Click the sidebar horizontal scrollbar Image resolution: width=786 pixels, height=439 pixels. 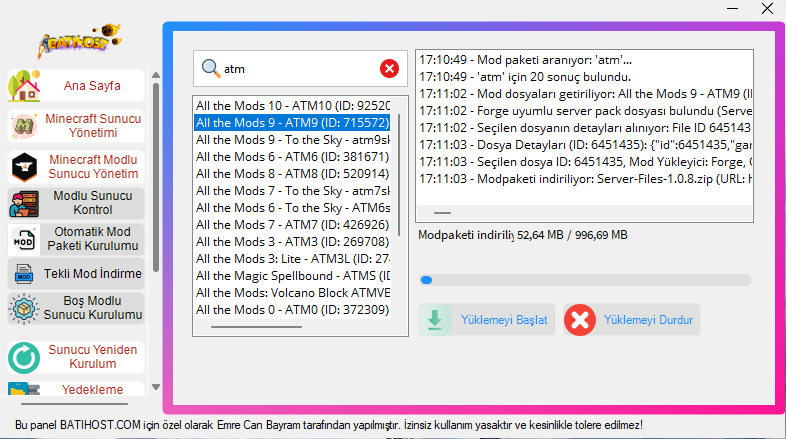tap(74, 403)
